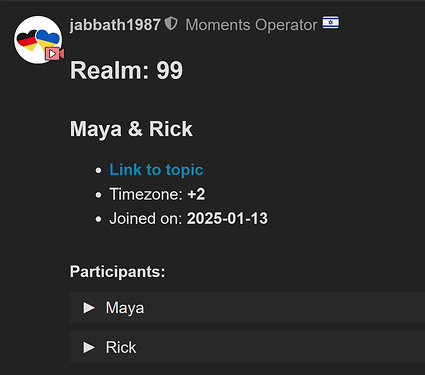Click the Maya & Rick heading
425x375 pixels.
[x=131, y=129]
